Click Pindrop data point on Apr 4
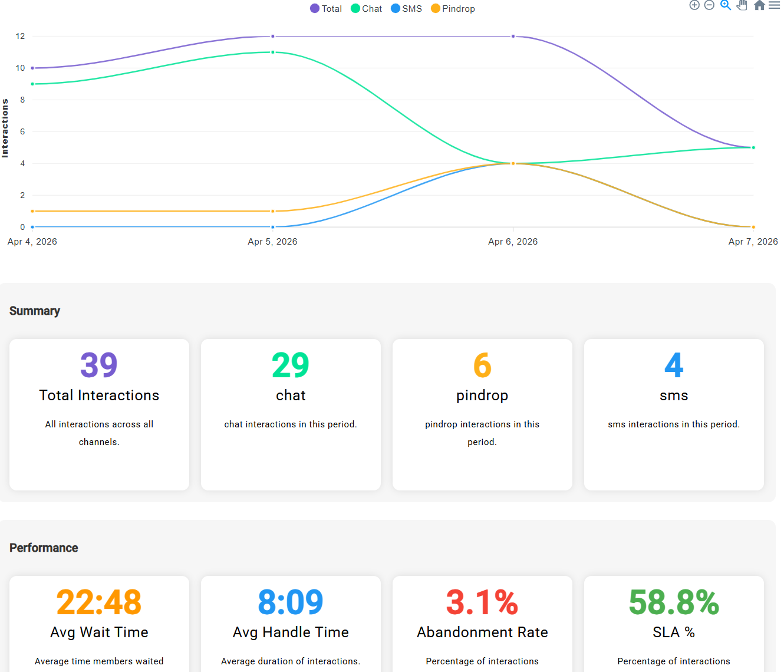This screenshot has height=672, width=784. [32, 211]
